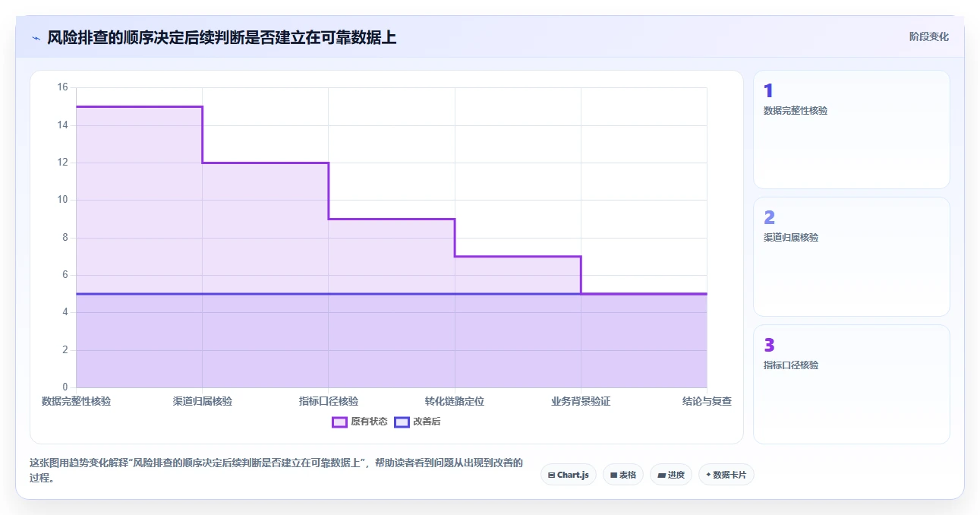Click the large number 3 in third card

[769, 346]
